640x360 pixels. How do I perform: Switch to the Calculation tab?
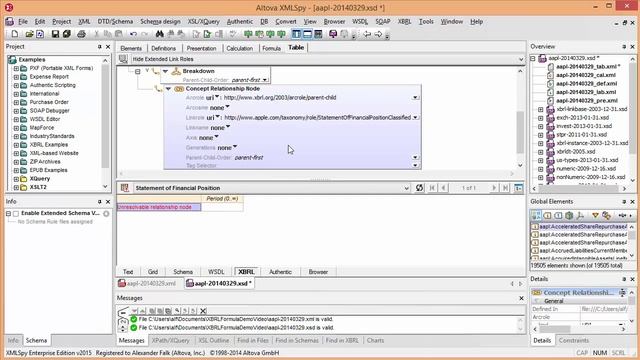point(240,48)
